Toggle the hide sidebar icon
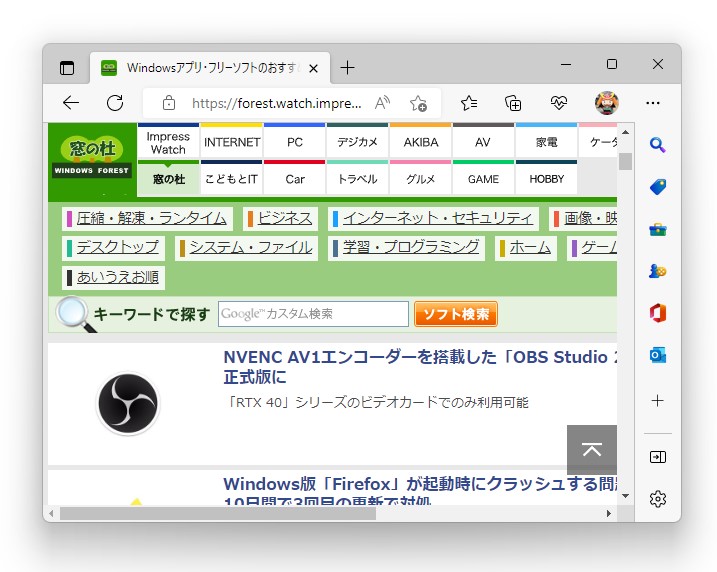The height and width of the screenshot is (572, 717). click(x=658, y=457)
